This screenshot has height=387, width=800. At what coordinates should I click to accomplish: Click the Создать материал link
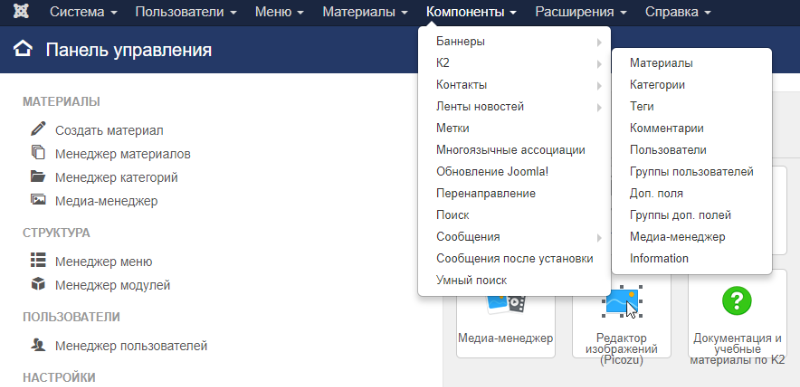coord(109,131)
